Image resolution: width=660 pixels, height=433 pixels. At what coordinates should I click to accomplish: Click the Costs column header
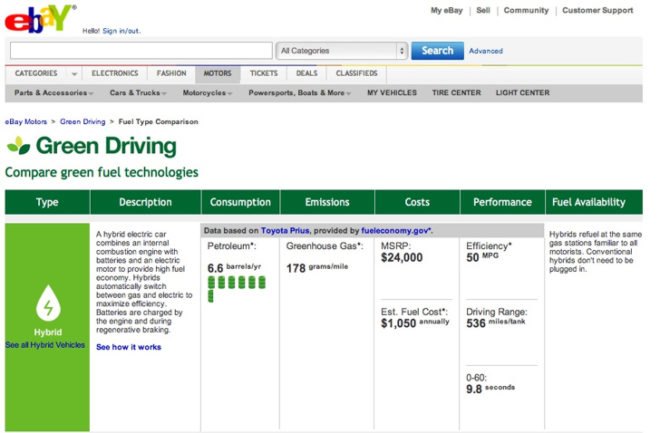tap(417, 202)
